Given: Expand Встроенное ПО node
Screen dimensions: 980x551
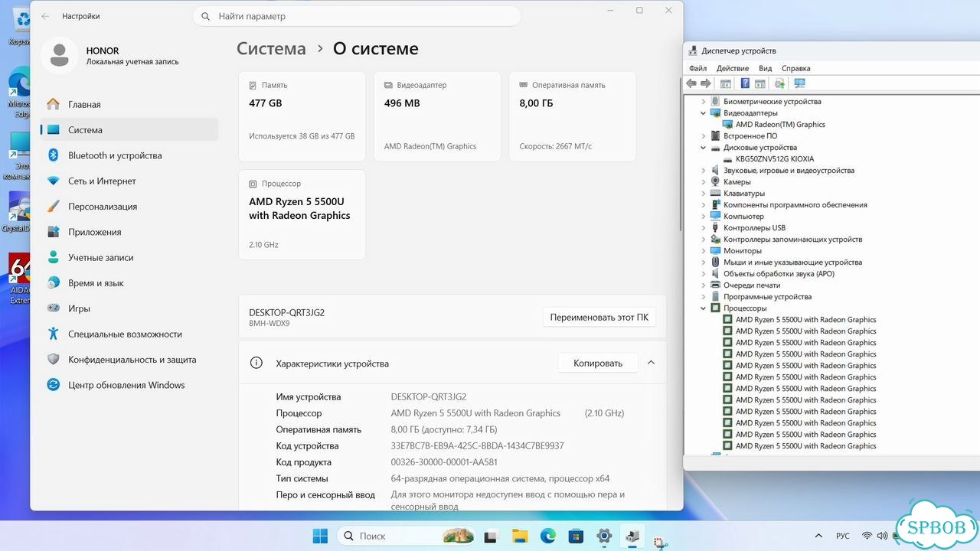Looking at the screenshot, I should pyautogui.click(x=704, y=135).
